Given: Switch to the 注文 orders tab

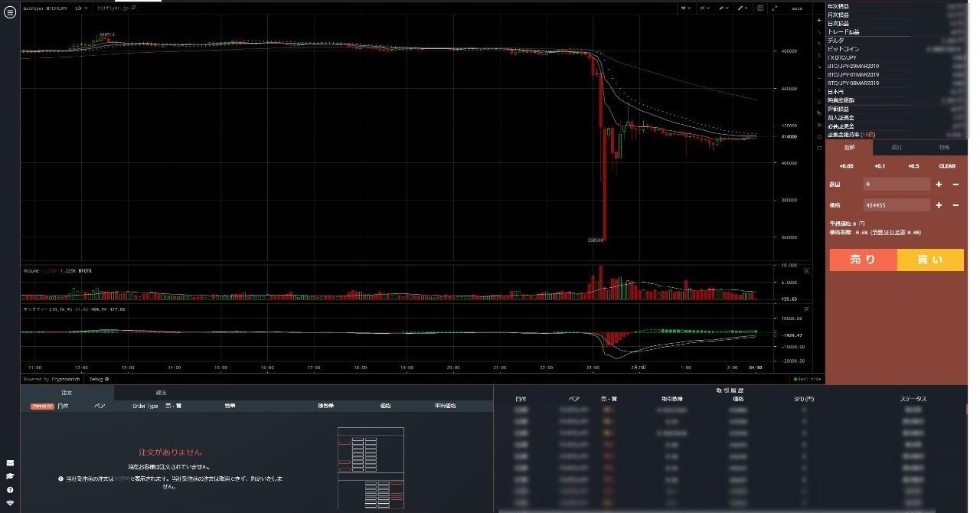Looking at the screenshot, I should pos(67,392).
